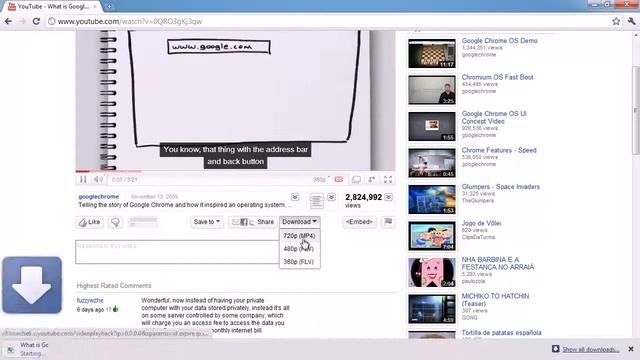Screen dimensions: 640x360
Task: Click the Share button
Action: tap(253, 222)
